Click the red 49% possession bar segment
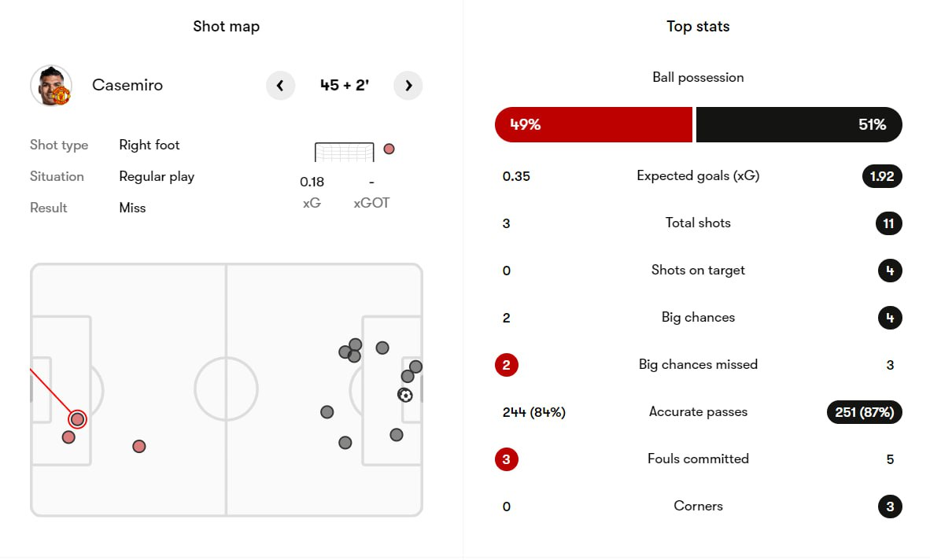This screenshot has width=930, height=560. [593, 124]
